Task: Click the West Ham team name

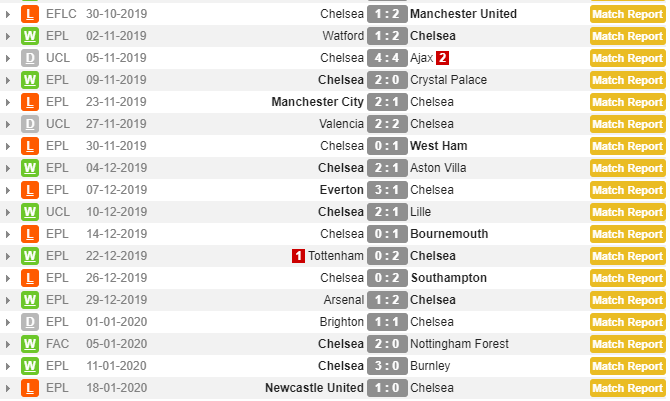Action: tap(439, 146)
